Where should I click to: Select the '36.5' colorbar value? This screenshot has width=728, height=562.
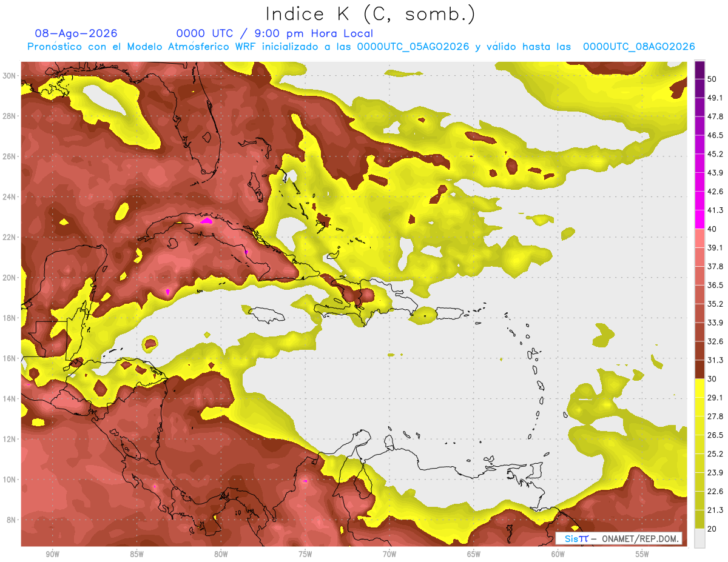(x=715, y=286)
